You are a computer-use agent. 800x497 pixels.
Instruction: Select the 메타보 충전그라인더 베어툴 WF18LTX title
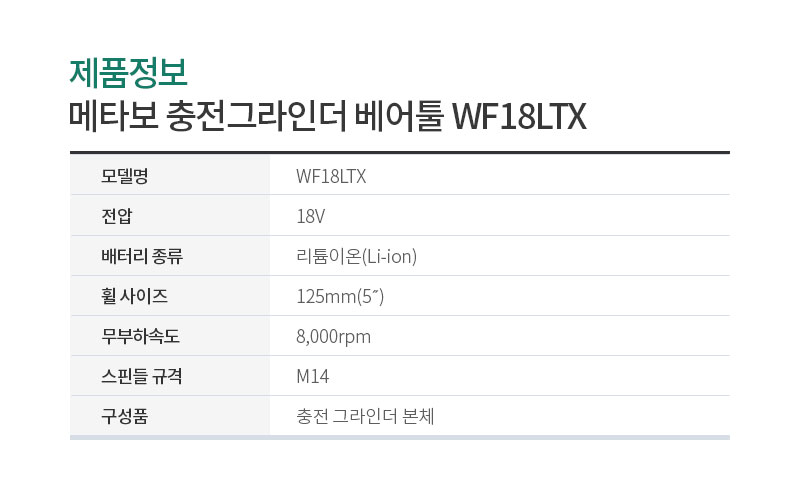coord(328,116)
